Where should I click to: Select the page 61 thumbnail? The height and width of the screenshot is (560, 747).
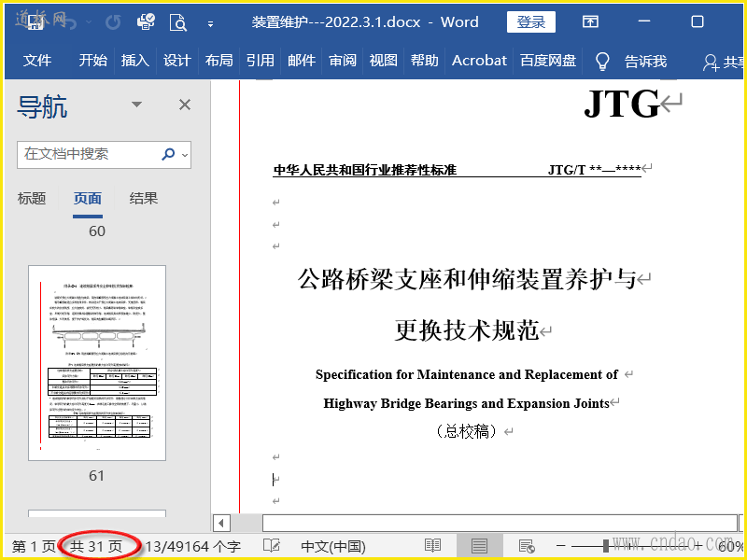(97, 363)
